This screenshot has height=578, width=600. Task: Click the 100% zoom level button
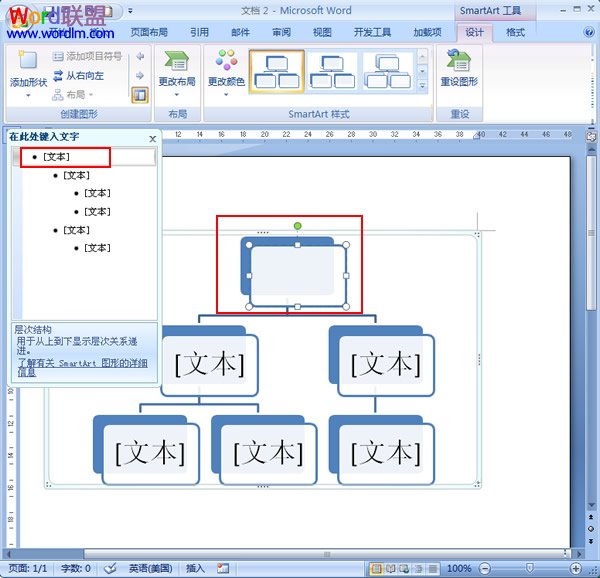click(459, 569)
